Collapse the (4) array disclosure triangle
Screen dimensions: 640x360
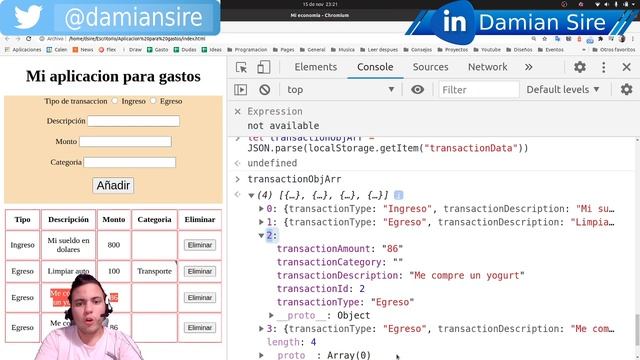point(251,196)
